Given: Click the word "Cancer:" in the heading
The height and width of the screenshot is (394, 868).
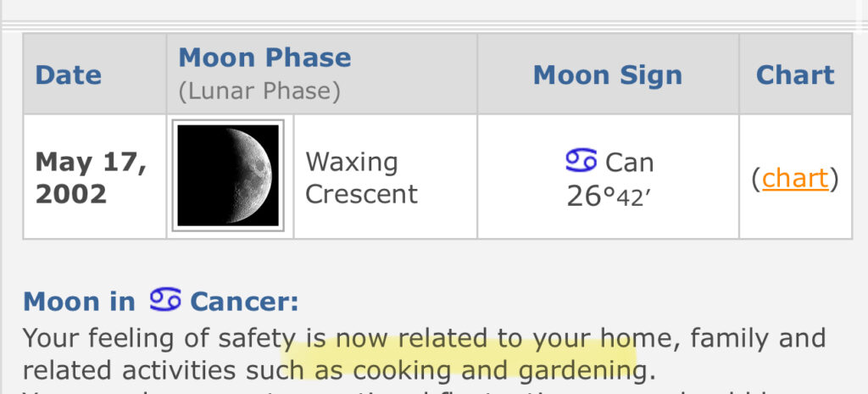Looking at the screenshot, I should coord(244,301).
